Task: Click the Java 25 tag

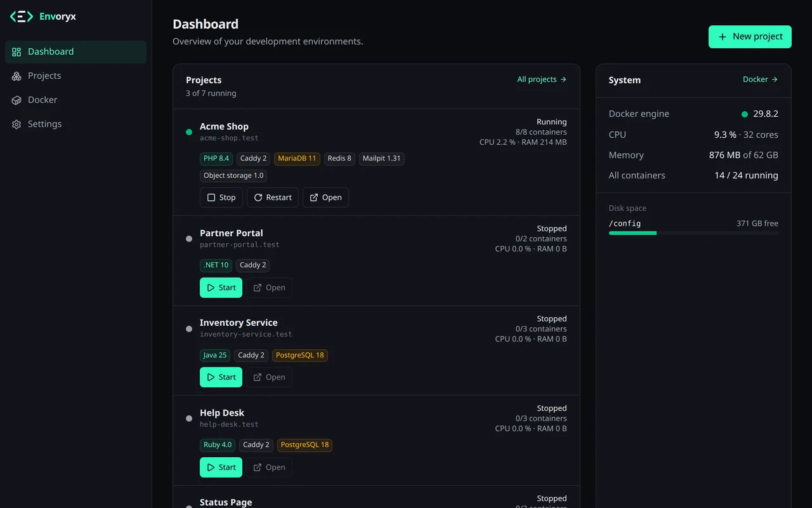Action: point(215,355)
